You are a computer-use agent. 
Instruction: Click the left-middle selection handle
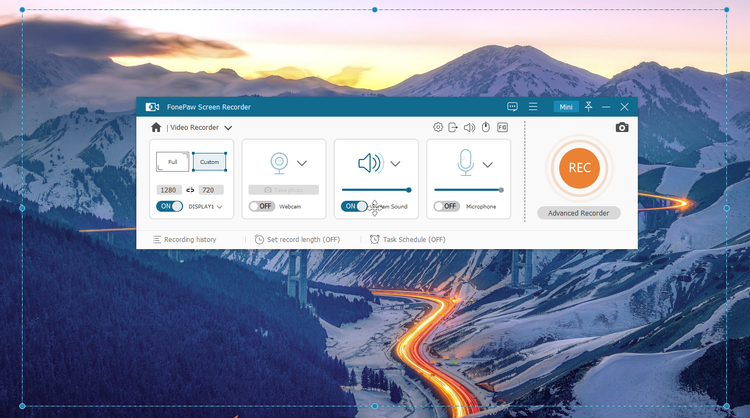pyautogui.click(x=22, y=208)
